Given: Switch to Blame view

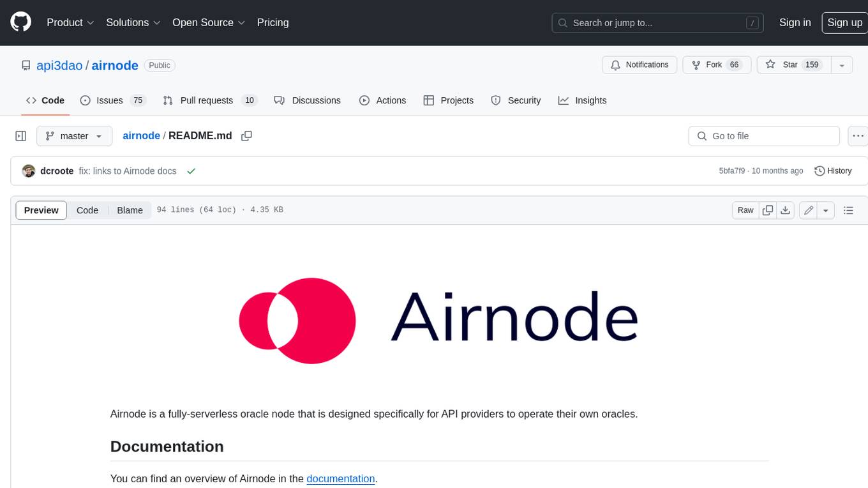Looking at the screenshot, I should click(130, 210).
